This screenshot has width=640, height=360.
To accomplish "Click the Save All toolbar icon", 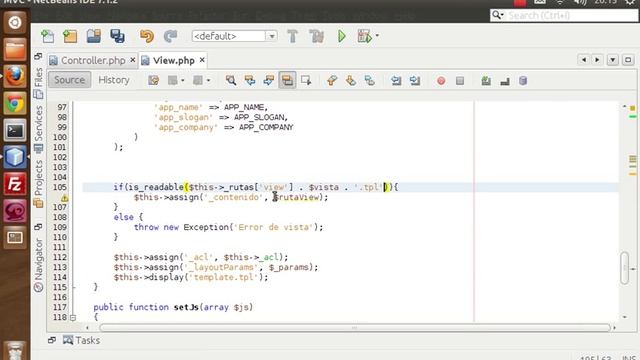I will pyautogui.click(x=117, y=36).
